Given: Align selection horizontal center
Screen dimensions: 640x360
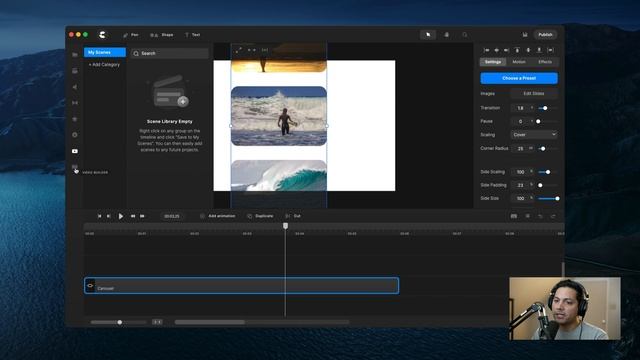Looking at the screenshot, I should click(497, 50).
